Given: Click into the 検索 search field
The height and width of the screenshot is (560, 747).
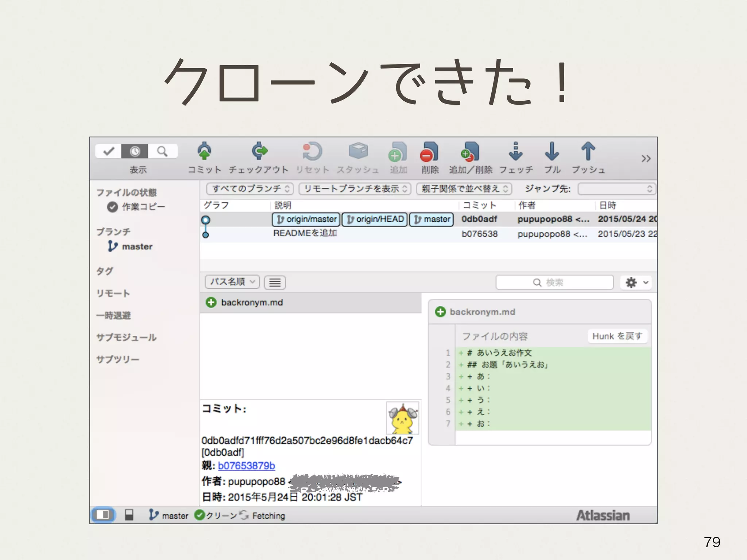Looking at the screenshot, I should 554,283.
